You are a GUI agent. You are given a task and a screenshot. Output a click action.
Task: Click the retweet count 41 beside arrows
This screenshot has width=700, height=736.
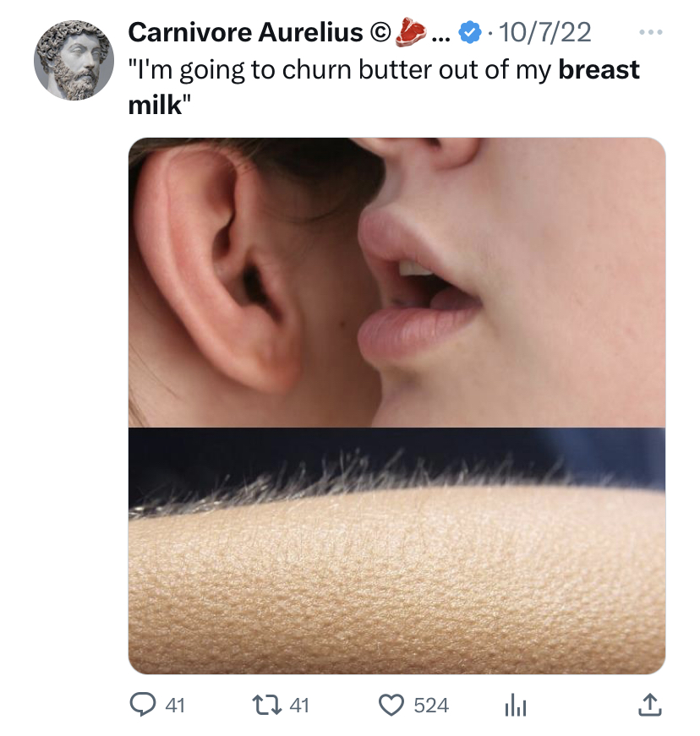[x=299, y=706]
